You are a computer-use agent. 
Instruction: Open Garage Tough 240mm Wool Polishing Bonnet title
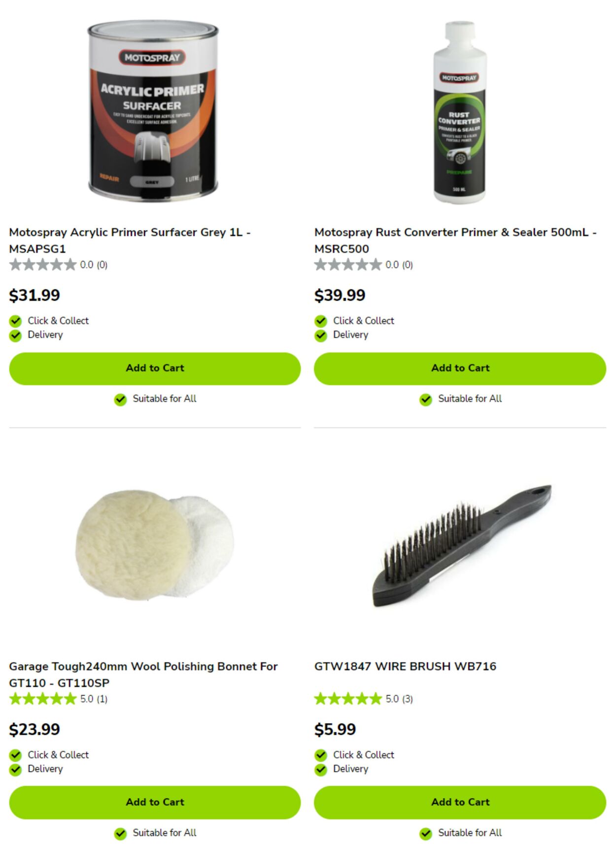143,675
